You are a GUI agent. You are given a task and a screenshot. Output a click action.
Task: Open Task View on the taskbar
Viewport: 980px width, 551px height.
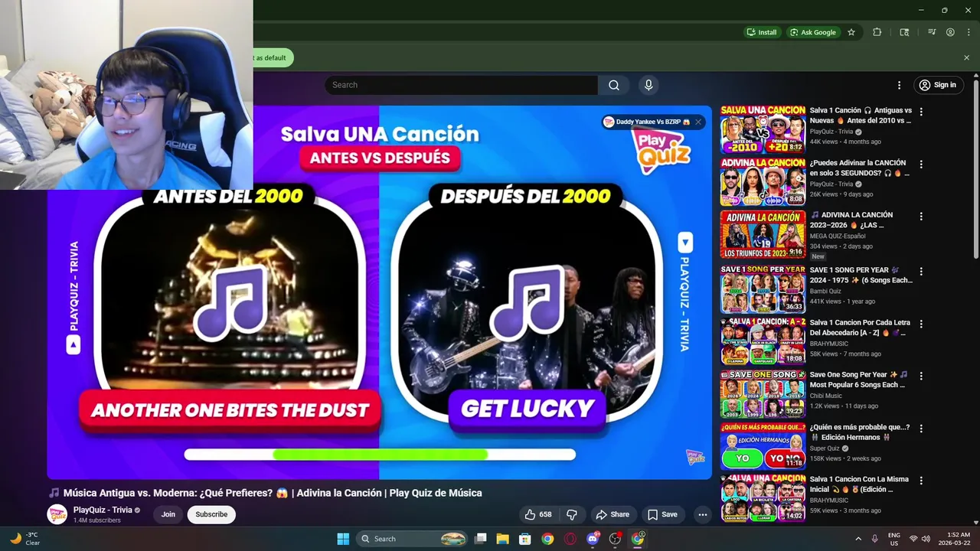(x=480, y=539)
